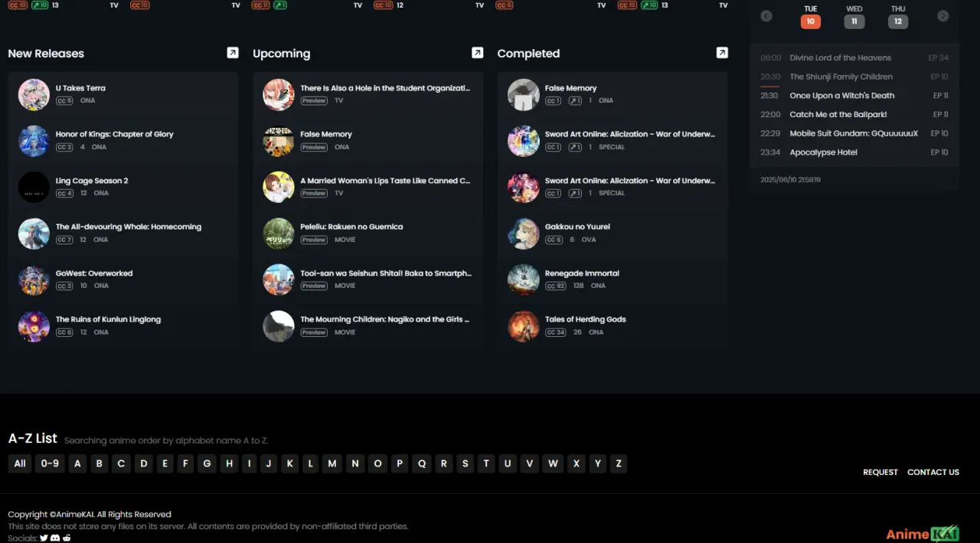Open A Married Woman's Lips title

coord(385,181)
